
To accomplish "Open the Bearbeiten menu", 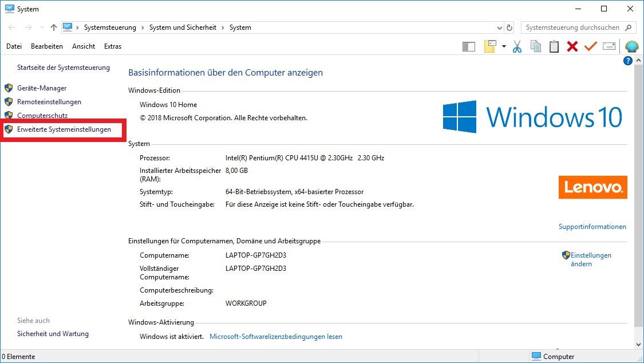I will [x=47, y=46].
